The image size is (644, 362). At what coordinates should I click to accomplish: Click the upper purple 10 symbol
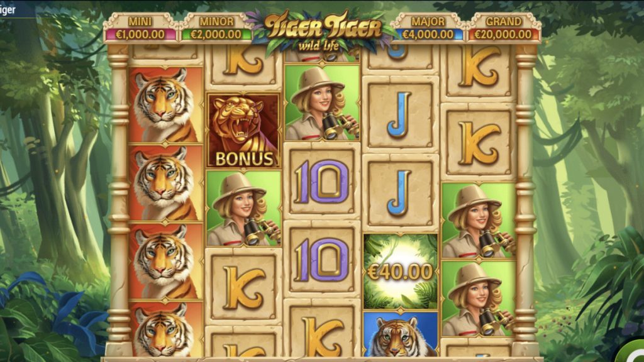322,182
